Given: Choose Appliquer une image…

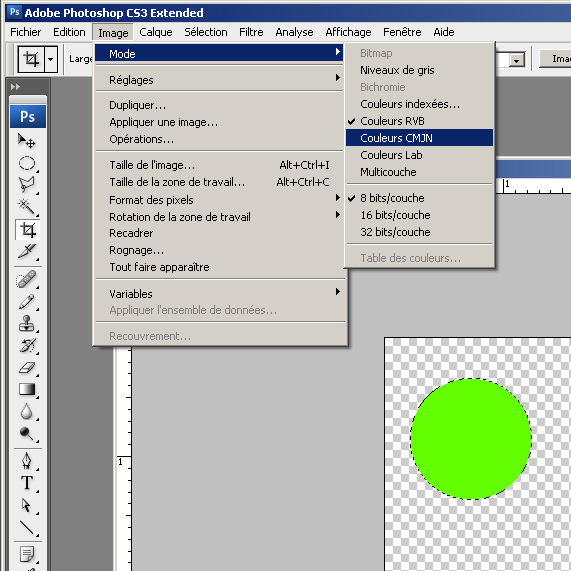Looking at the screenshot, I should tap(219, 122).
